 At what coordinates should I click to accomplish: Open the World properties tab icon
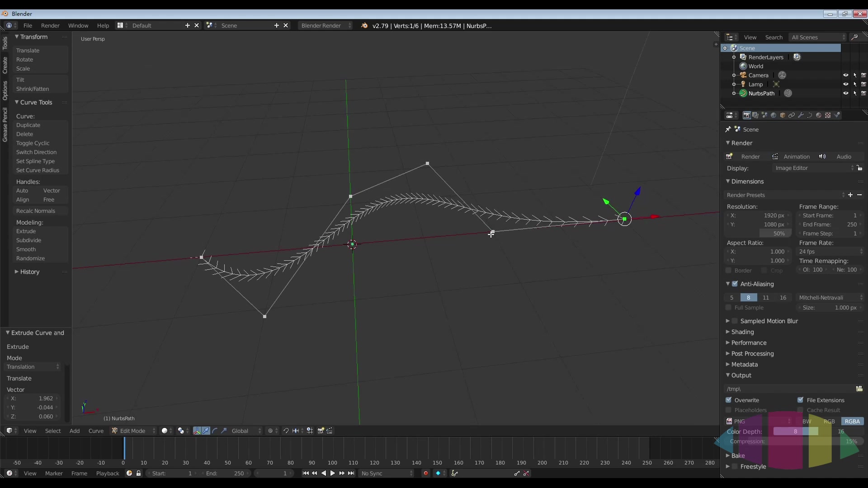[x=774, y=115]
